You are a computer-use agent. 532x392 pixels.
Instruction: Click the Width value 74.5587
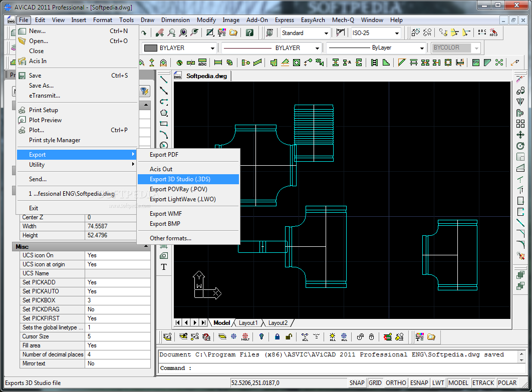(111, 226)
